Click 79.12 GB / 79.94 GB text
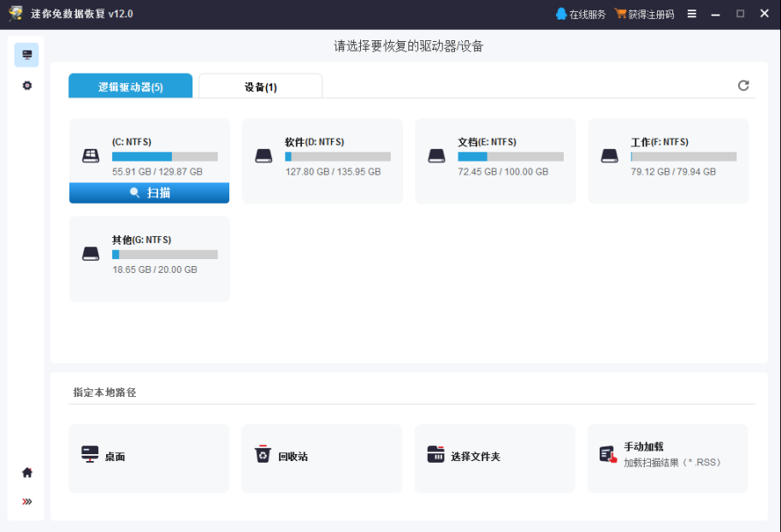This screenshot has width=781, height=532. tap(673, 171)
